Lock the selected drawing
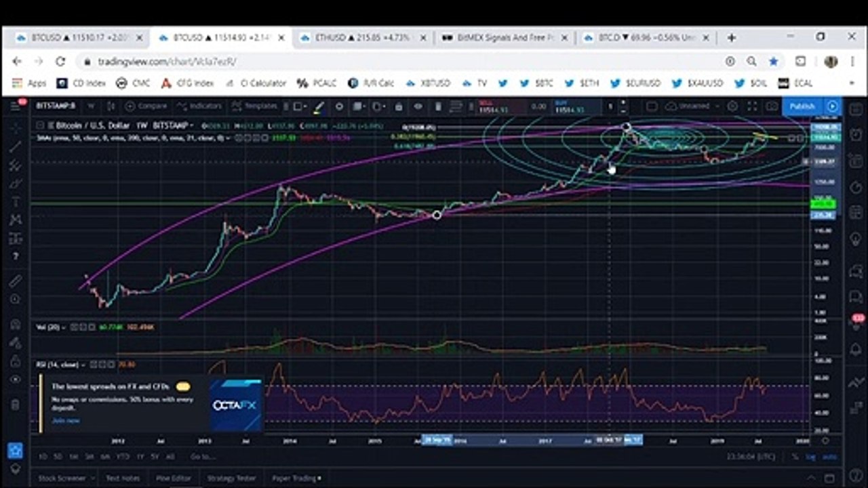This screenshot has width=868, height=488. [x=399, y=106]
